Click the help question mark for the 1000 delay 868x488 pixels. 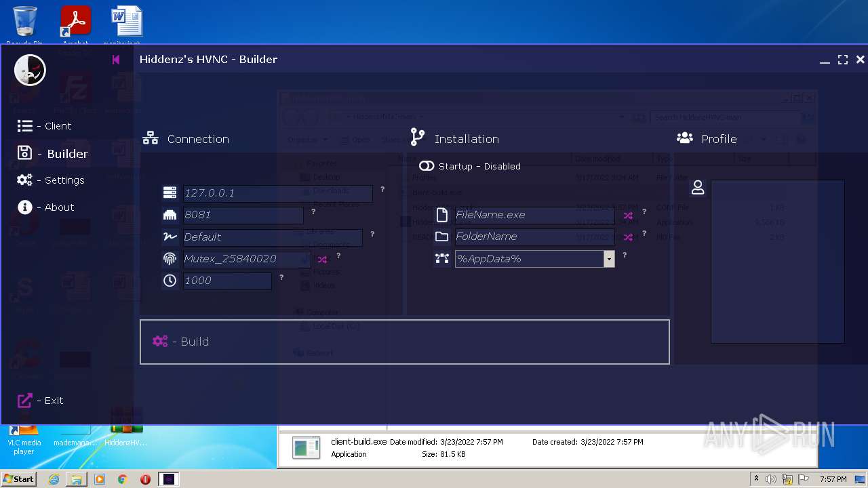click(x=281, y=278)
